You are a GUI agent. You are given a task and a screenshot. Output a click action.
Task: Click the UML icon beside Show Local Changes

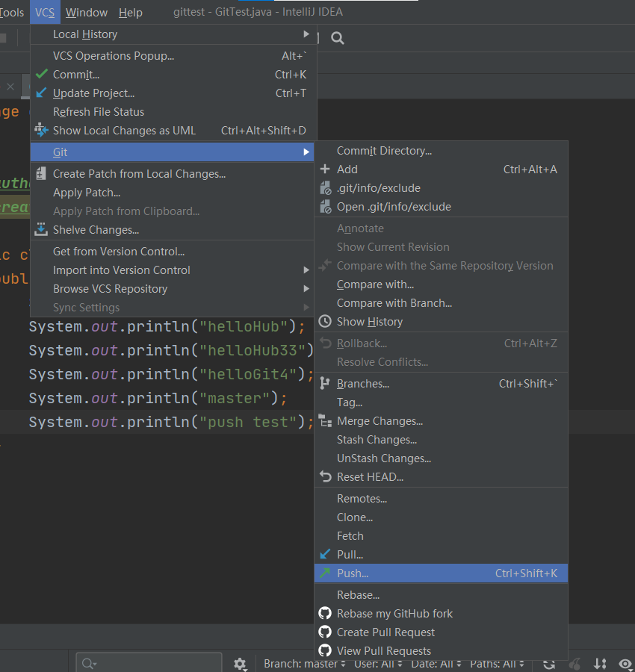pos(41,130)
